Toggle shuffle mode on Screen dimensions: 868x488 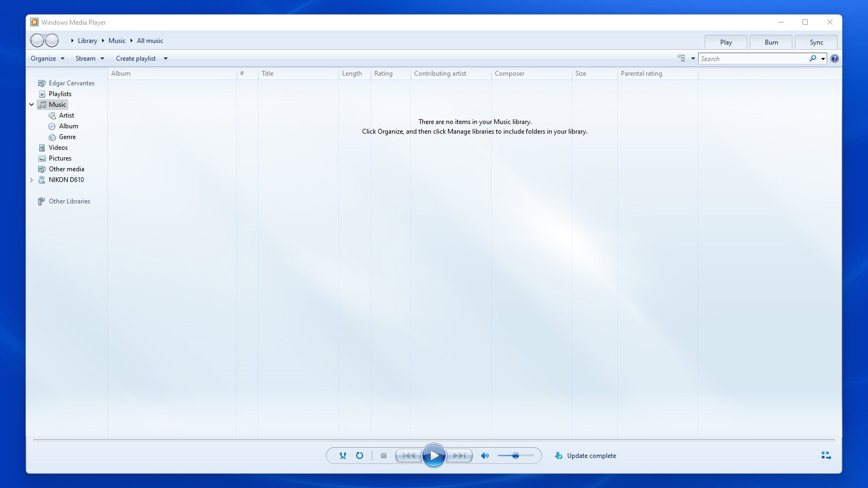pos(343,456)
